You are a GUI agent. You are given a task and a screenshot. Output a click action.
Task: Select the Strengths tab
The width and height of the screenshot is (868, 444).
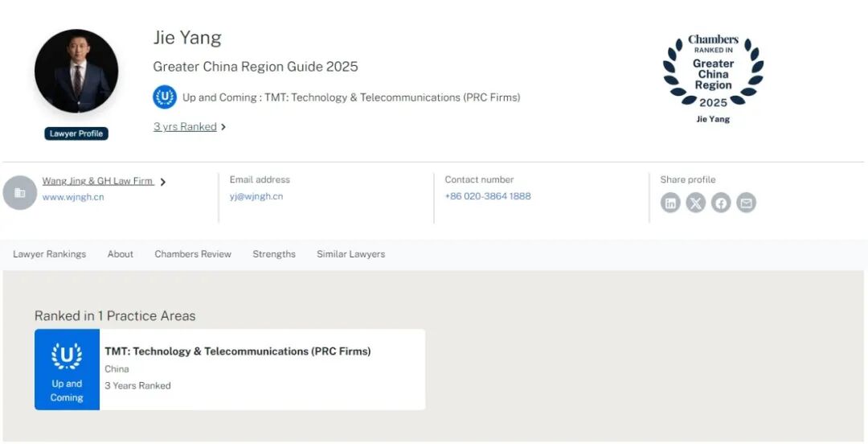[274, 254]
